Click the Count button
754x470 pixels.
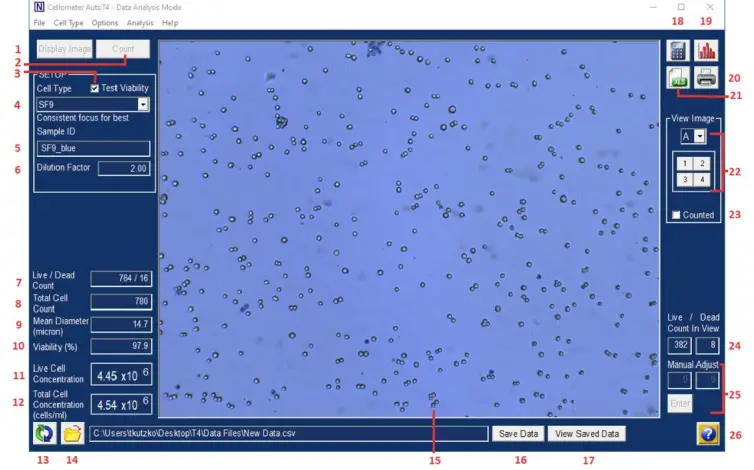tap(123, 49)
